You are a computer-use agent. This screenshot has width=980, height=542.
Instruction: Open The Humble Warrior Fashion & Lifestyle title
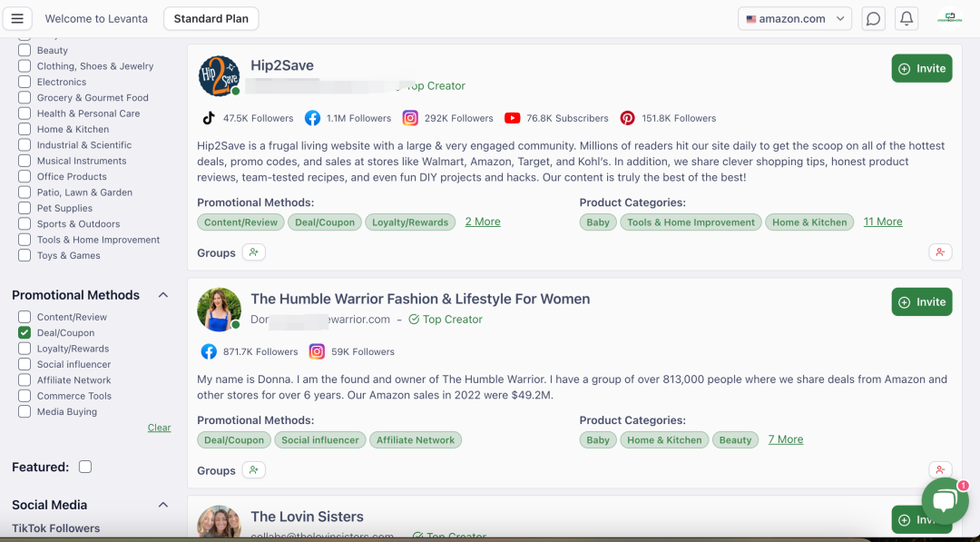pyautogui.click(x=420, y=299)
